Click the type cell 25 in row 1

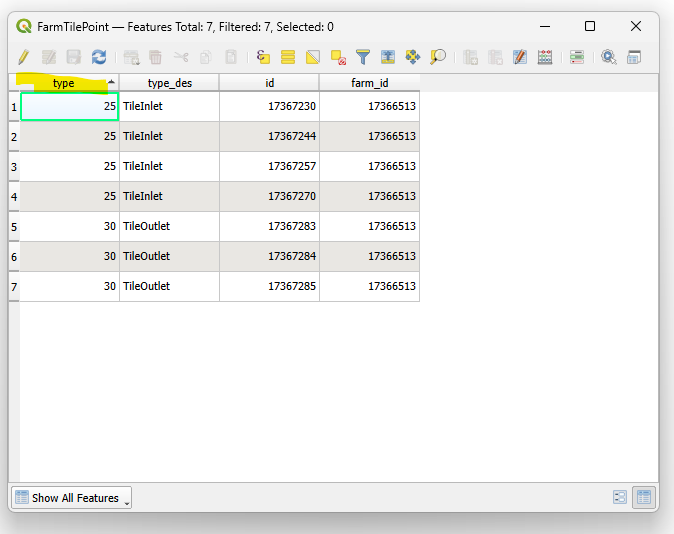click(x=70, y=106)
